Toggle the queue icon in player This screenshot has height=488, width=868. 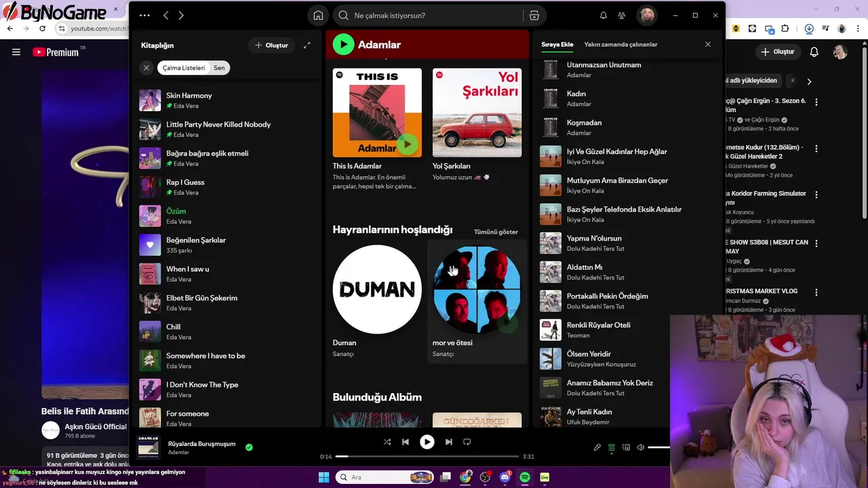coord(612,447)
